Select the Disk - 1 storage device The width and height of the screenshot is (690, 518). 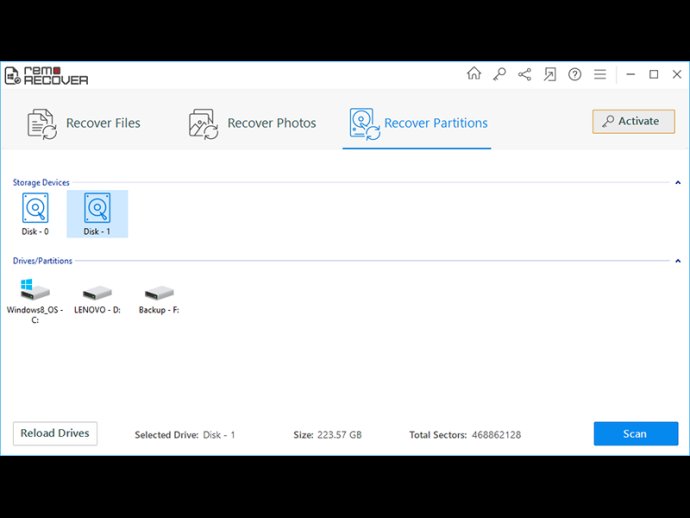click(97, 214)
